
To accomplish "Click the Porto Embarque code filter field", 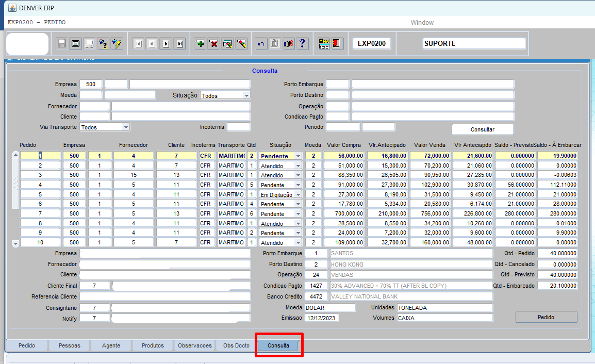I will 337,84.
